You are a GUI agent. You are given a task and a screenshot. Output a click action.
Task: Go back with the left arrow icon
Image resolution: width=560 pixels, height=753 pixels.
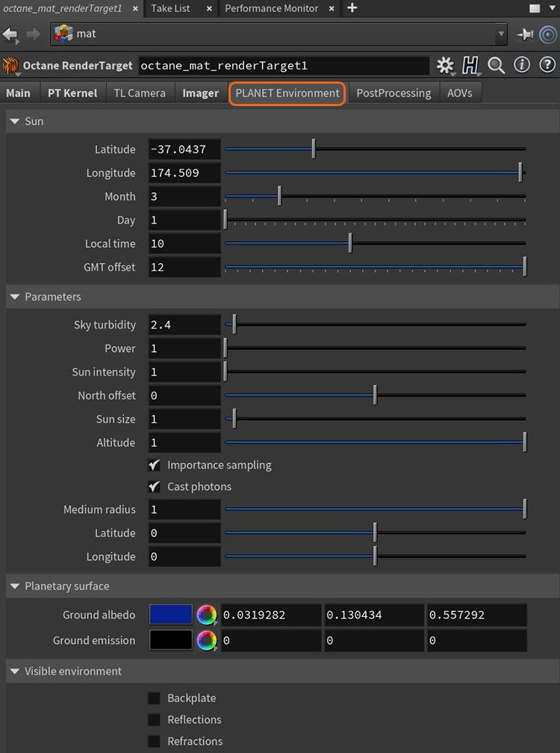pos(10,34)
